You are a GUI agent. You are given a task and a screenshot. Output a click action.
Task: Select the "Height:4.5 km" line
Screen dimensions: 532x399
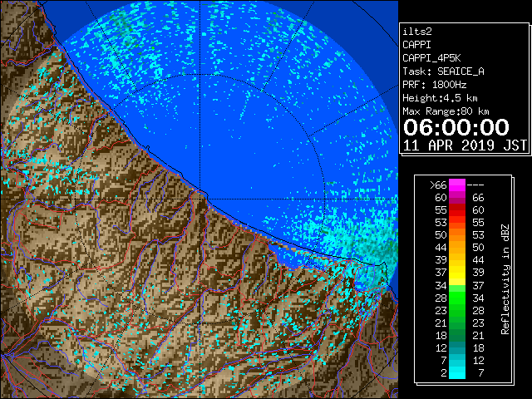[x=440, y=98]
